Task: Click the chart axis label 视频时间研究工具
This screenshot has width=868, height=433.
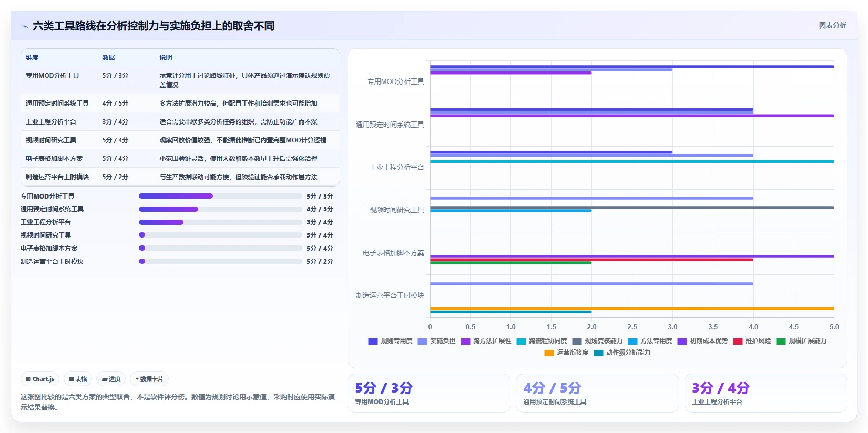Action: click(396, 210)
